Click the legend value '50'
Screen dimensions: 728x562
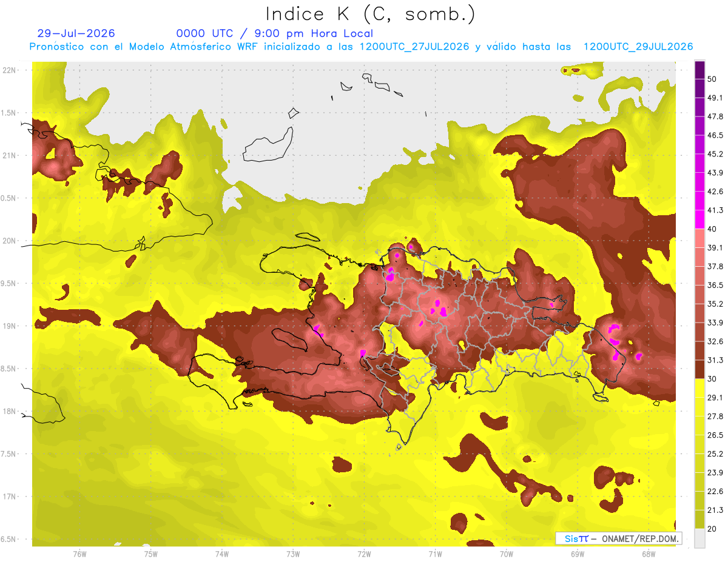point(712,79)
